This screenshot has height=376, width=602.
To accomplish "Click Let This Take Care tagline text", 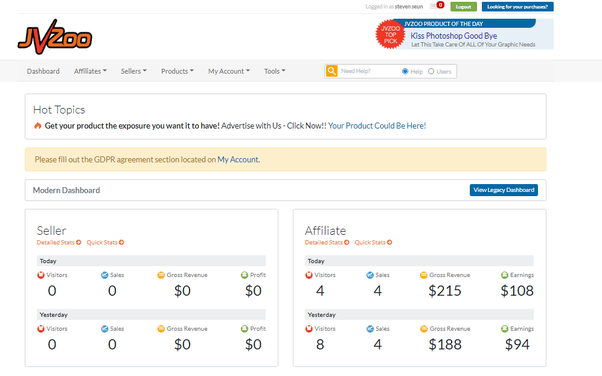I will [x=473, y=45].
